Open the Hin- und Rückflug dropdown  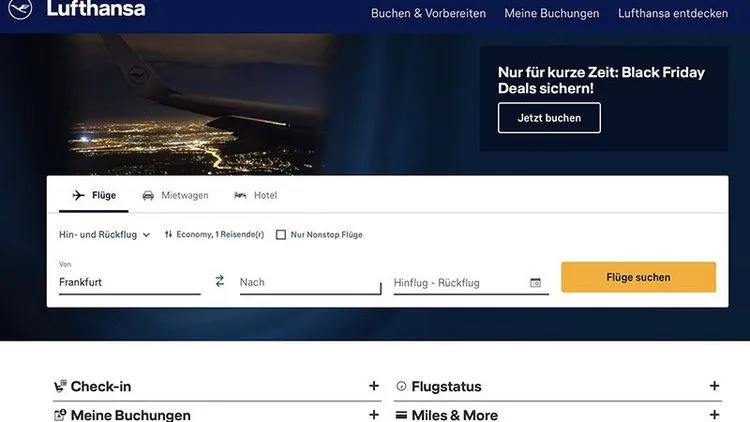click(x=104, y=234)
